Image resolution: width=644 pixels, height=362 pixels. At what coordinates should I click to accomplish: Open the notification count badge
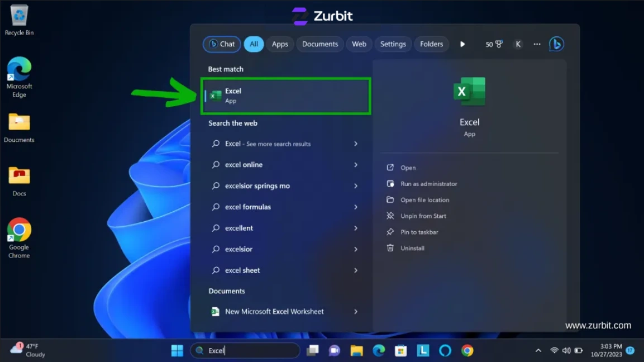pos(631,350)
